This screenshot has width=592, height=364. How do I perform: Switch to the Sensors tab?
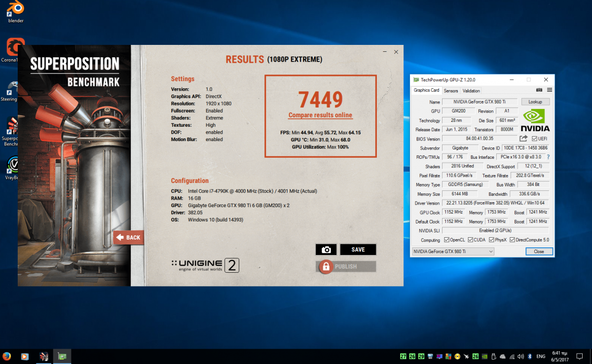click(x=451, y=91)
